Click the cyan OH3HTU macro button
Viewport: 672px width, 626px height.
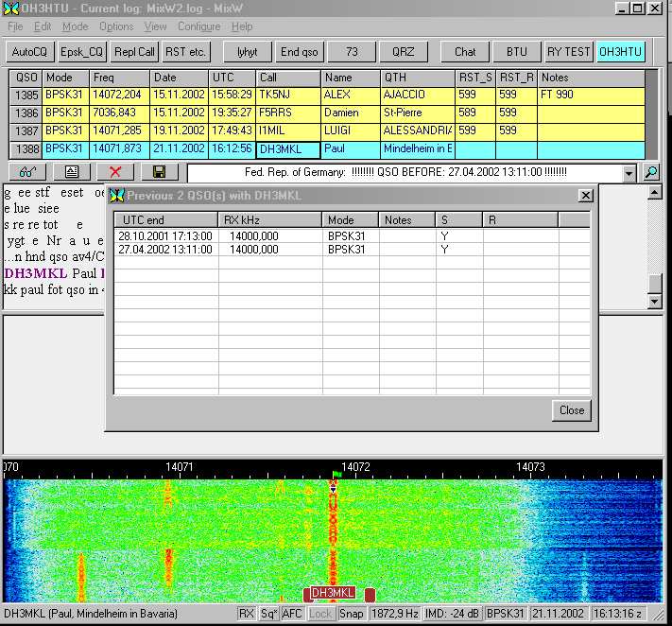621,52
